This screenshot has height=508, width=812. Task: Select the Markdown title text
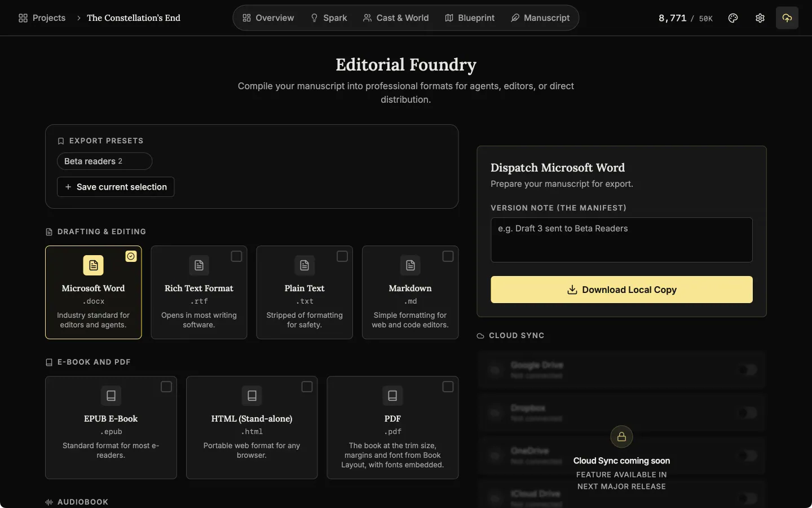click(411, 288)
